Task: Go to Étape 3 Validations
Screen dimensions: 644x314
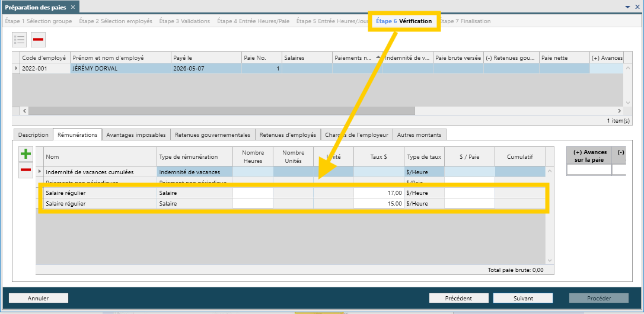Action: [x=184, y=21]
